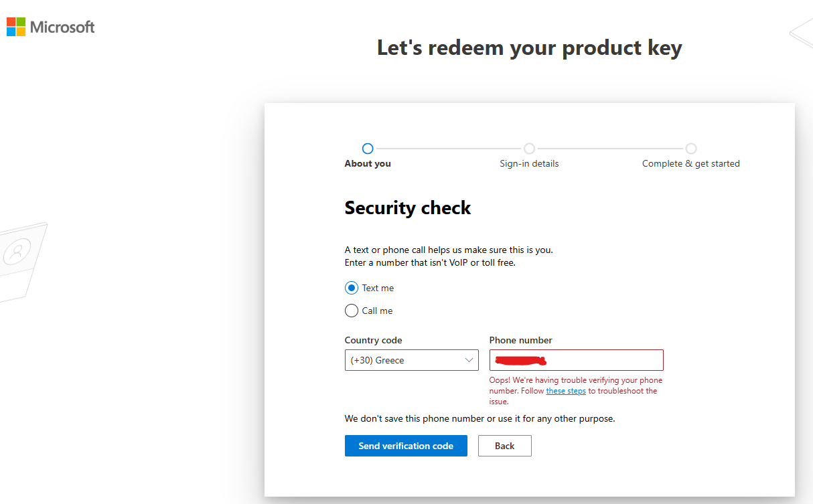Viewport: 813px width, 504px height.
Task: Expand the country list via chevron arrow
Action: [x=469, y=360]
